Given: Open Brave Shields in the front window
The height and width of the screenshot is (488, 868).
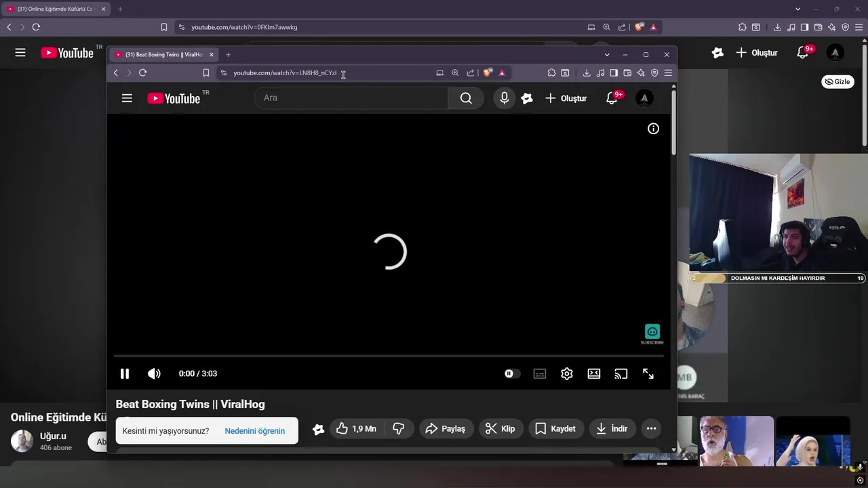Looking at the screenshot, I should point(487,73).
